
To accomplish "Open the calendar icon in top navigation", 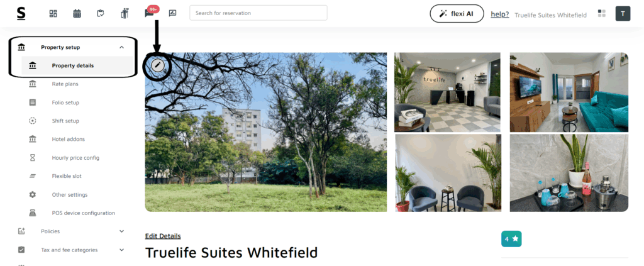I will point(77,14).
